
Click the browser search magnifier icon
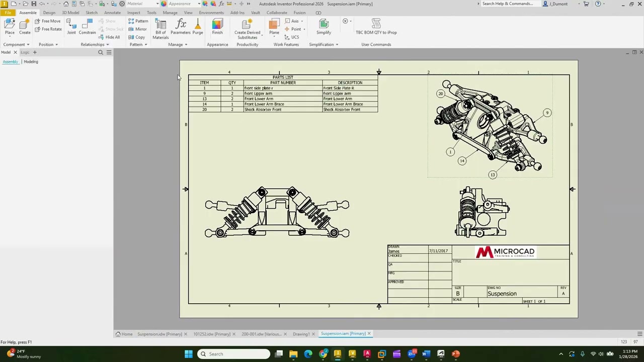pos(101,52)
